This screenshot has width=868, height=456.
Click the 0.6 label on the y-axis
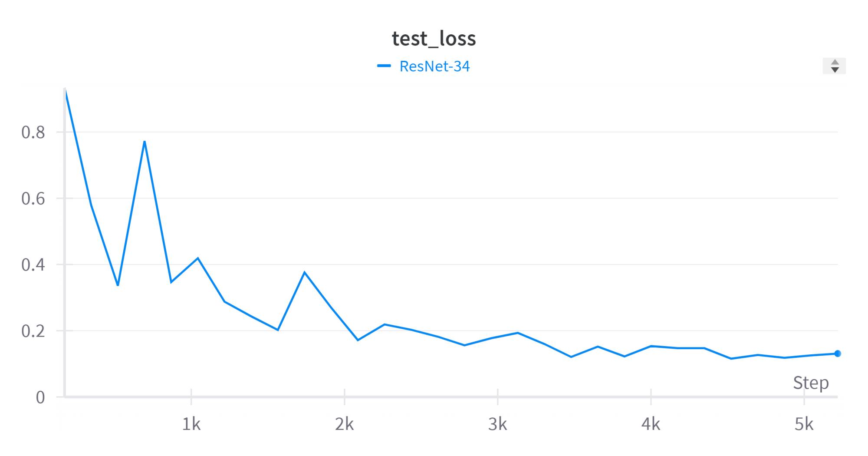33,199
